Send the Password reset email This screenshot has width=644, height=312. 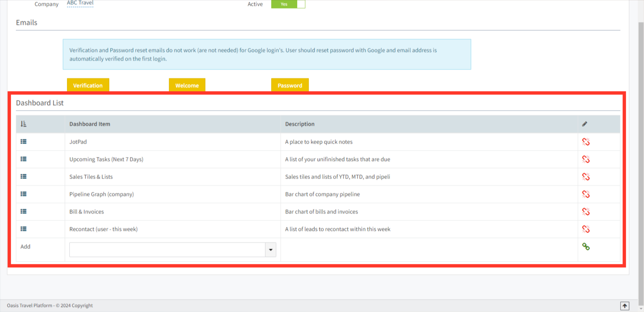tap(290, 85)
